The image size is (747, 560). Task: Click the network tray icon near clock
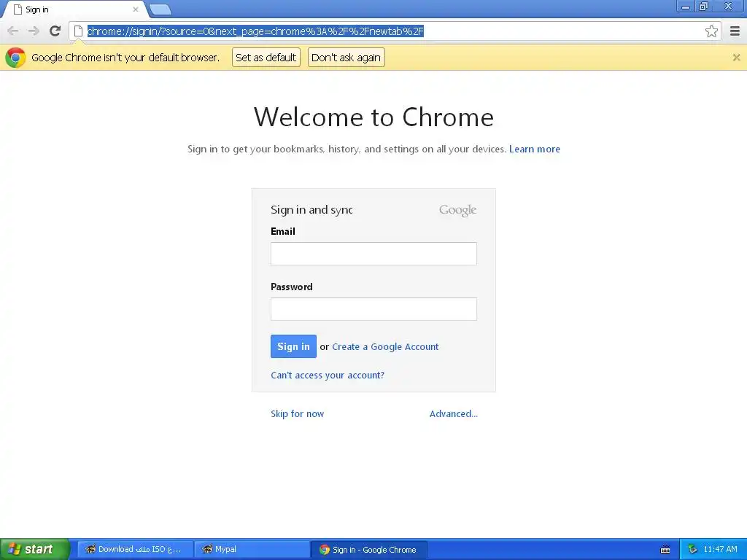click(692, 550)
